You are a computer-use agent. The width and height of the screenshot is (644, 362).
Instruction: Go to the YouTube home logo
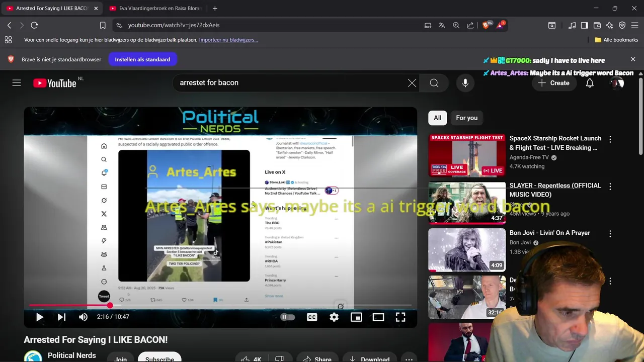point(55,83)
